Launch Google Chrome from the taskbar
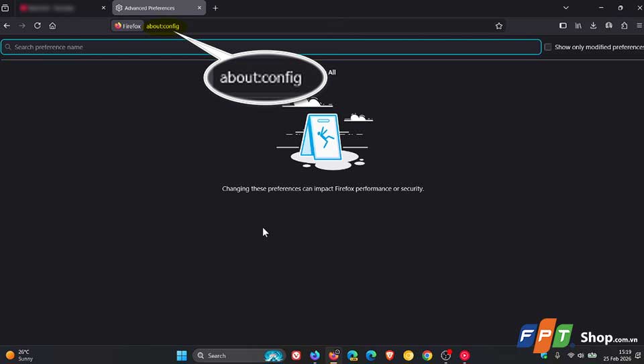Viewport: 644px width, 364px height. click(x=427, y=355)
